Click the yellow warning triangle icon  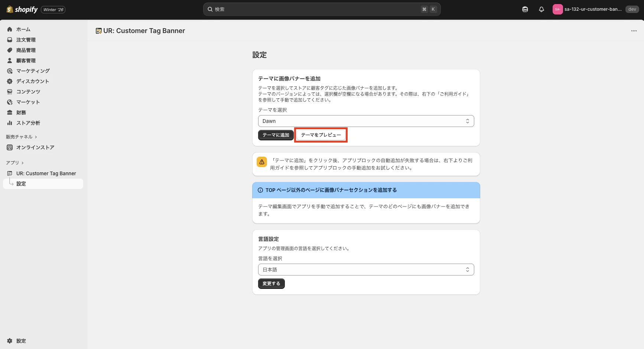[262, 162]
